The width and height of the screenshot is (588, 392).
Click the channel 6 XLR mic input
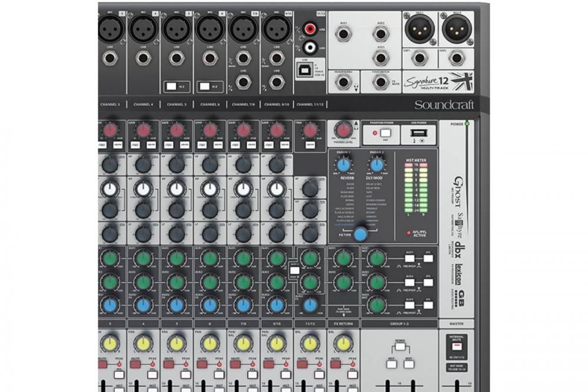[x=211, y=27]
